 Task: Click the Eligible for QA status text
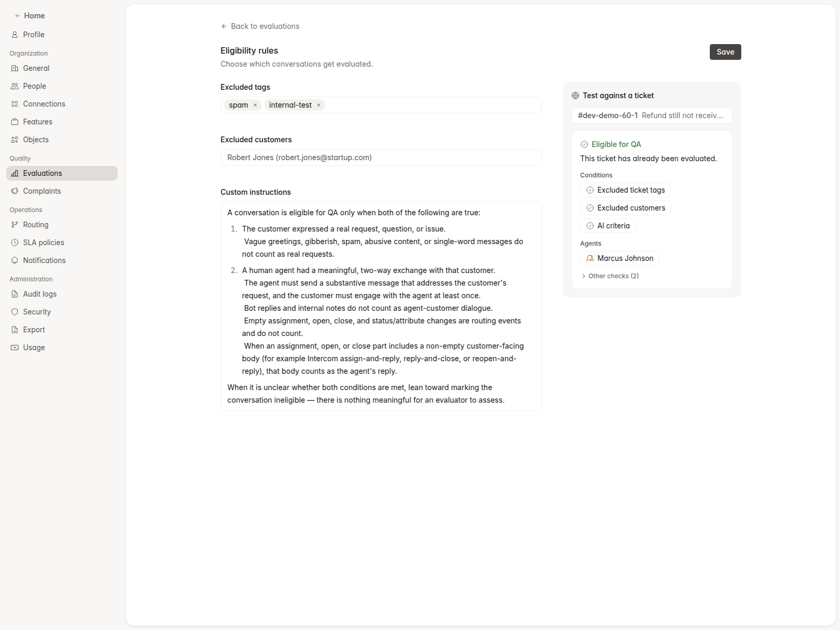pyautogui.click(x=616, y=144)
